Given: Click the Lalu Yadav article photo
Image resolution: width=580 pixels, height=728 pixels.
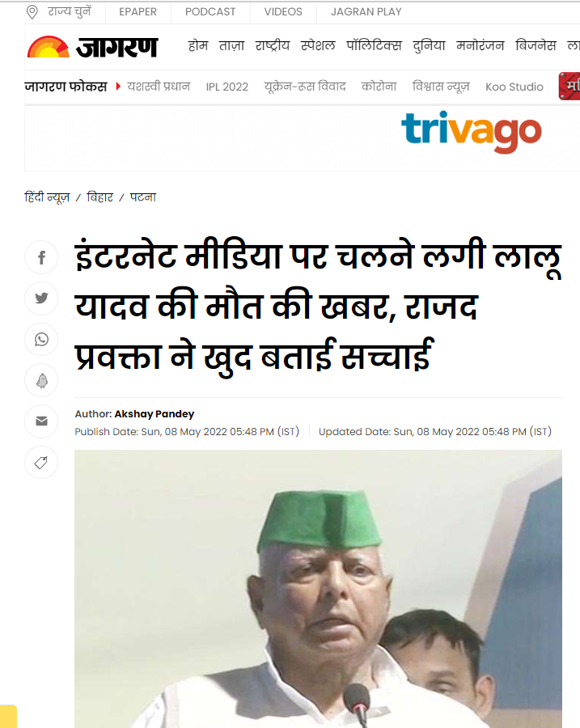Looking at the screenshot, I should pyautogui.click(x=318, y=589).
